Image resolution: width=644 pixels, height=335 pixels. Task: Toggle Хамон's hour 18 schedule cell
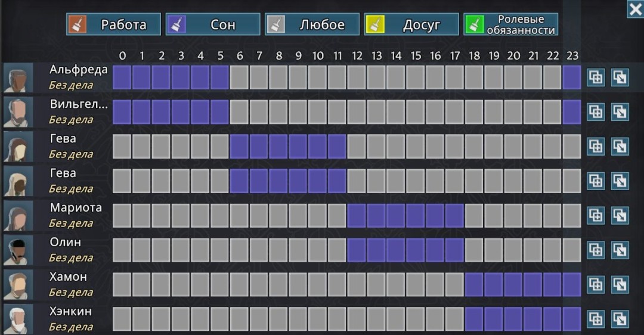(474, 285)
